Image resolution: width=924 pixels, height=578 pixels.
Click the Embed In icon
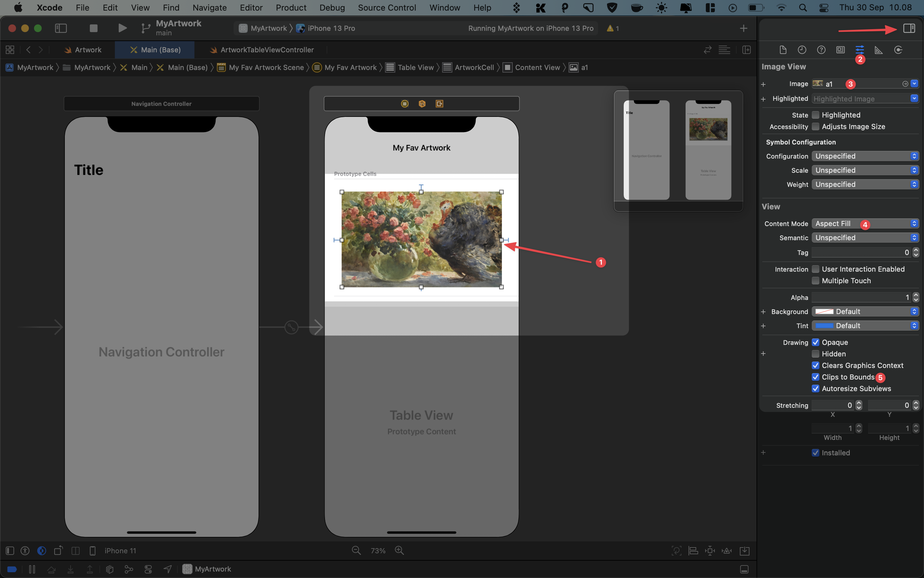(x=745, y=550)
